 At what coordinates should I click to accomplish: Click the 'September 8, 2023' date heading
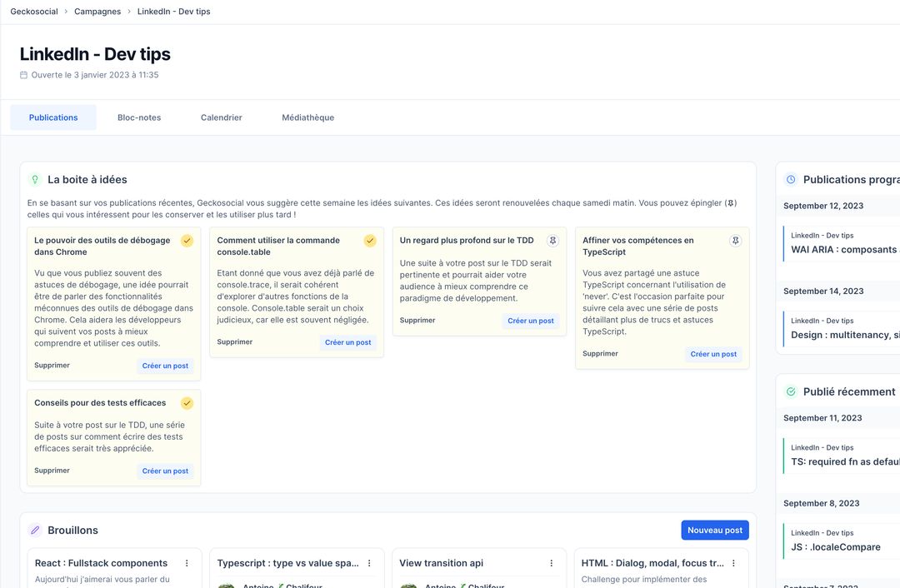[x=822, y=504]
